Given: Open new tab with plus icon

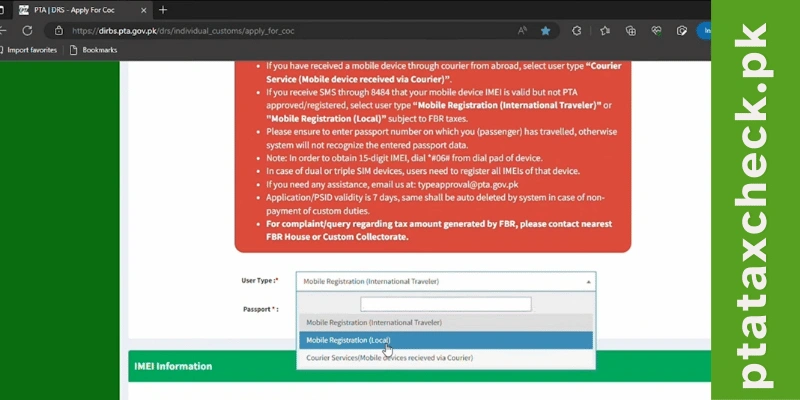Looking at the screenshot, I should point(163,10).
